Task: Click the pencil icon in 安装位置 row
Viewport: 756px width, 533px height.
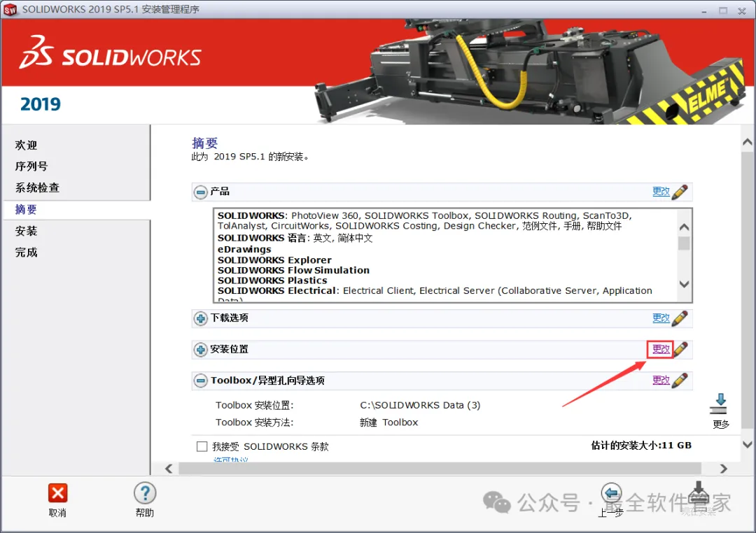Action: click(x=681, y=349)
